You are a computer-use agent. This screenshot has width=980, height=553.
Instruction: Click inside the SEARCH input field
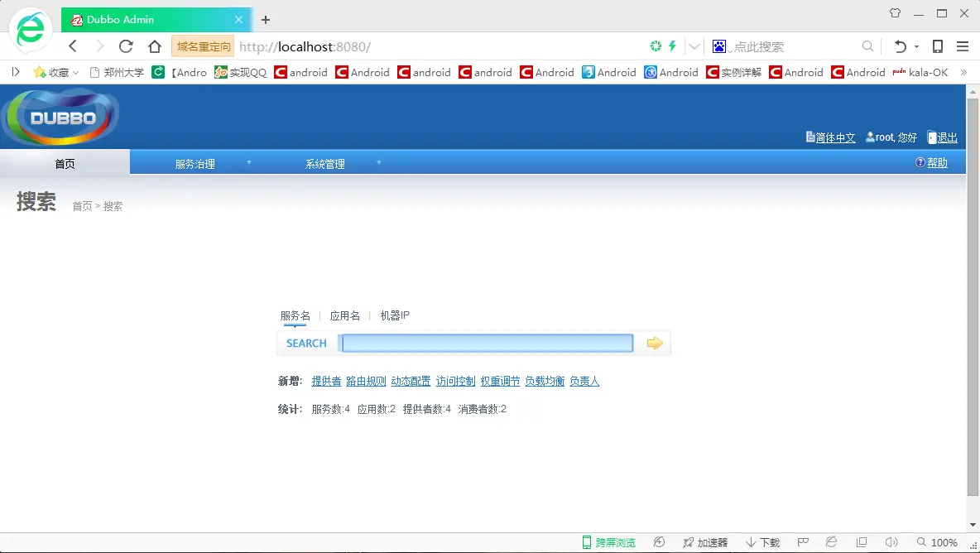click(487, 343)
